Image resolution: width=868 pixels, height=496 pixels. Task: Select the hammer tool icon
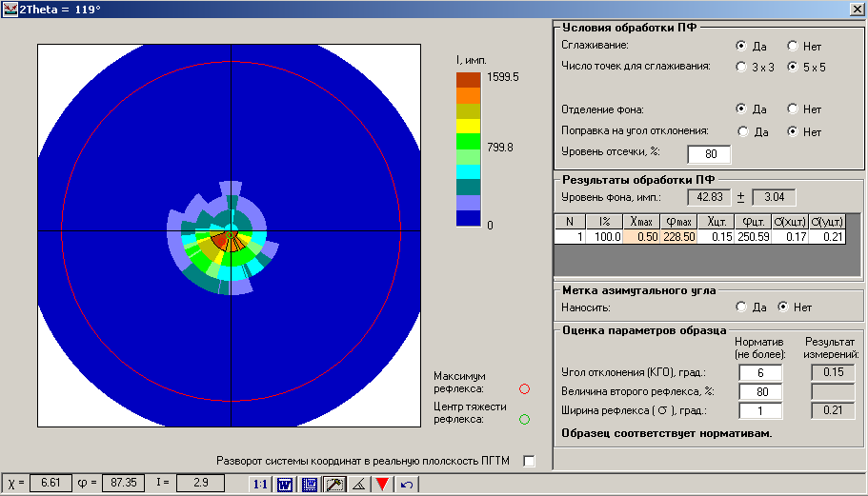click(x=333, y=485)
